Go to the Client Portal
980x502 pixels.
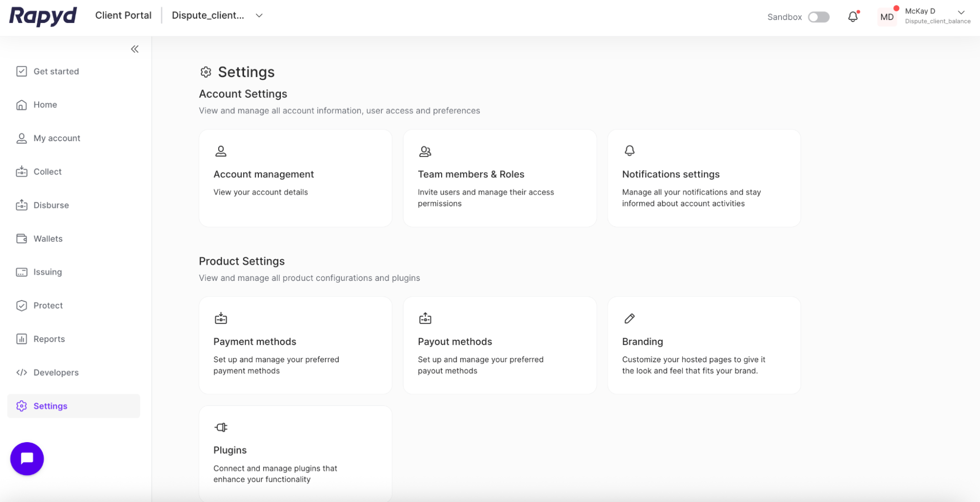click(x=123, y=15)
